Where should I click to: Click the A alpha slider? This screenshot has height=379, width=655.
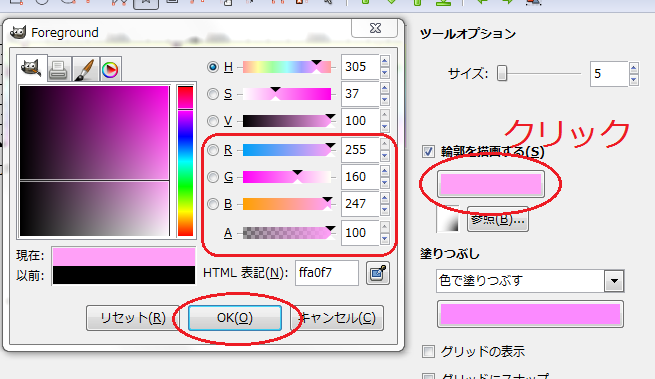(x=287, y=233)
